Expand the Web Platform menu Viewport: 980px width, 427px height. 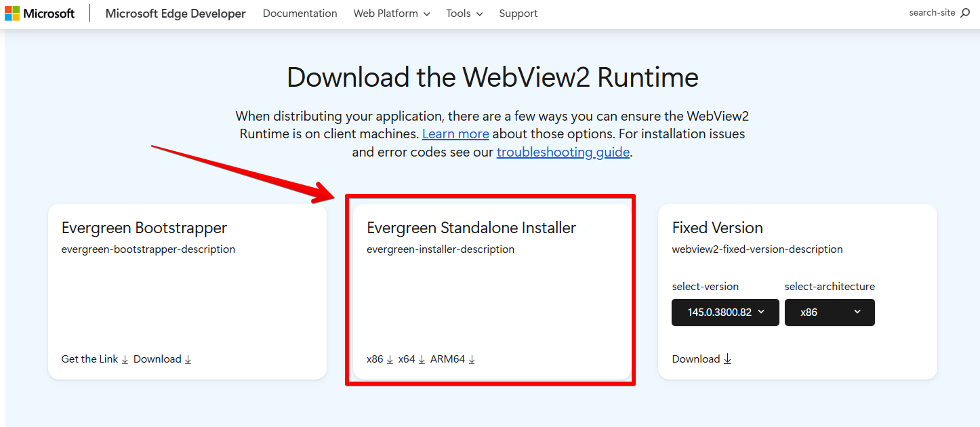pyautogui.click(x=391, y=14)
